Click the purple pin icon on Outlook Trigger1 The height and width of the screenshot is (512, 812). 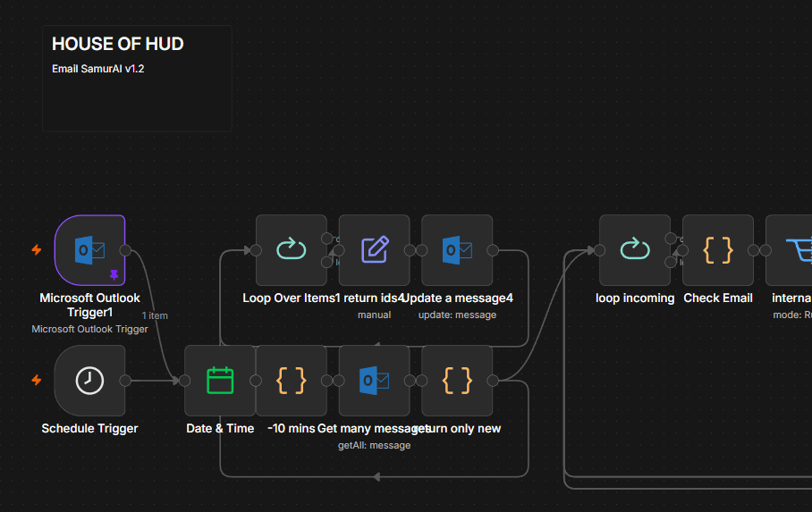point(114,274)
